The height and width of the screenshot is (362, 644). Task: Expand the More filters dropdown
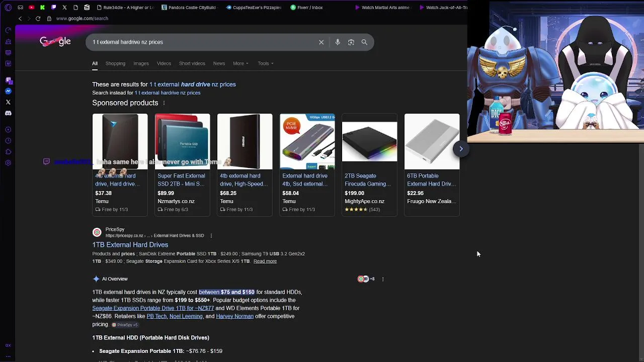(x=240, y=63)
